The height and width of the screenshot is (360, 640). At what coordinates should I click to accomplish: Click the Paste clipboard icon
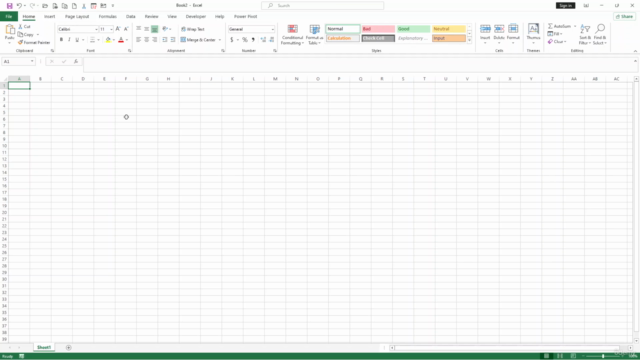tap(10, 30)
